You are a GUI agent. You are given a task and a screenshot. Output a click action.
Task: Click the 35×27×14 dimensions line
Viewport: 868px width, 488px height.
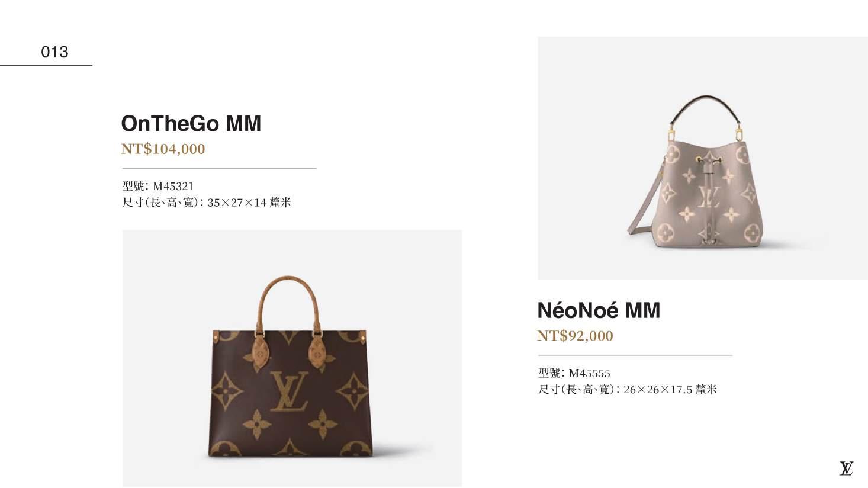tap(207, 203)
